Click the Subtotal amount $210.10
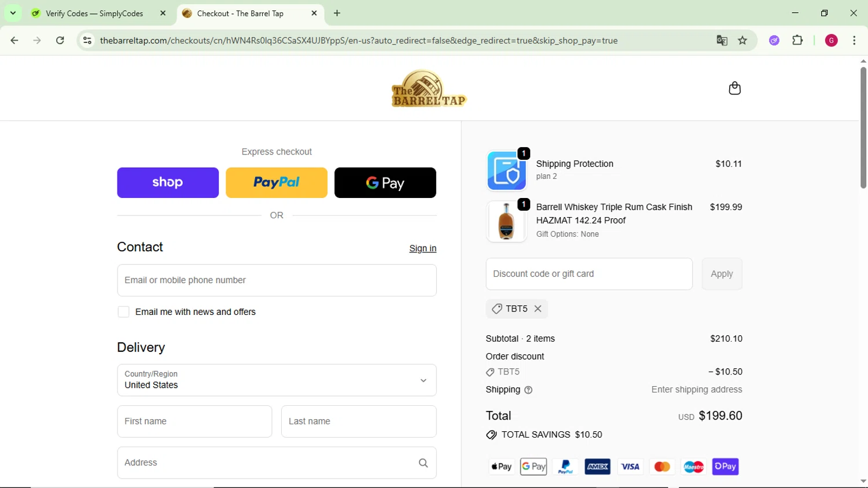The width and height of the screenshot is (868, 488). pyautogui.click(x=726, y=339)
